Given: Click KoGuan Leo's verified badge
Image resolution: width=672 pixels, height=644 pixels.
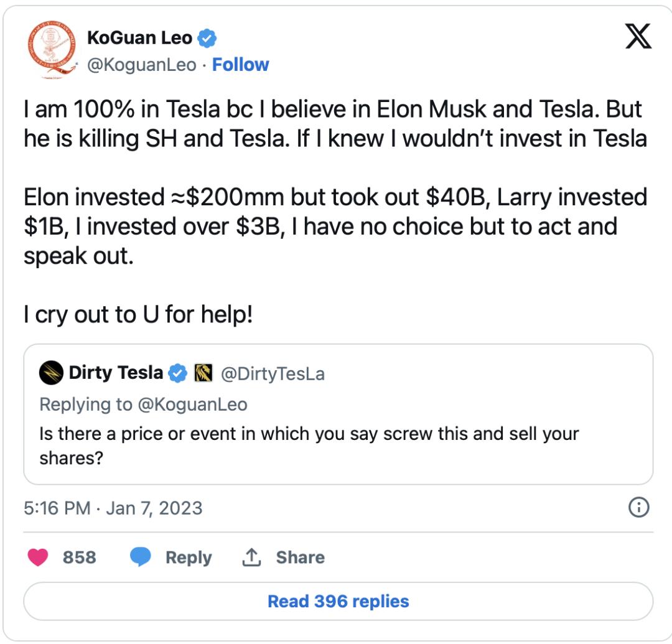Looking at the screenshot, I should coord(207,39).
